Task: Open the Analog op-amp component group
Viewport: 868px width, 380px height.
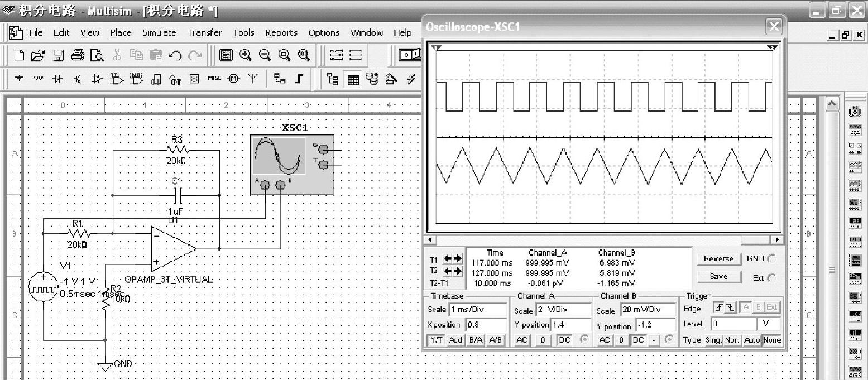Action: click(x=97, y=79)
